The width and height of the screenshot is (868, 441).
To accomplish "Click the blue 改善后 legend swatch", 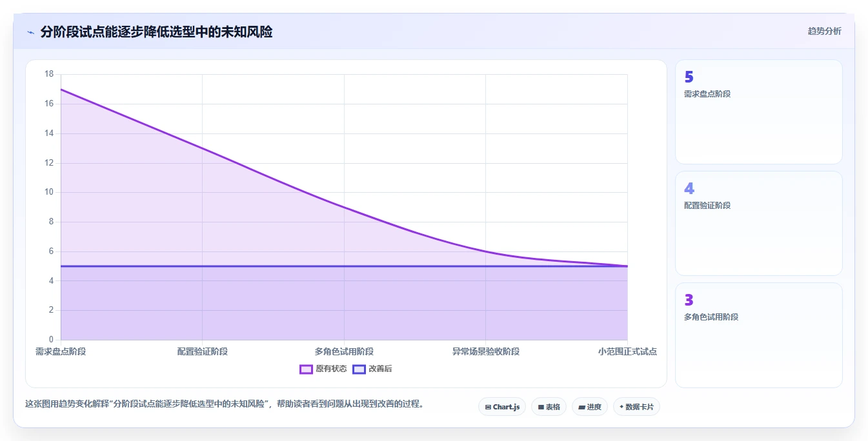I will click(x=359, y=369).
